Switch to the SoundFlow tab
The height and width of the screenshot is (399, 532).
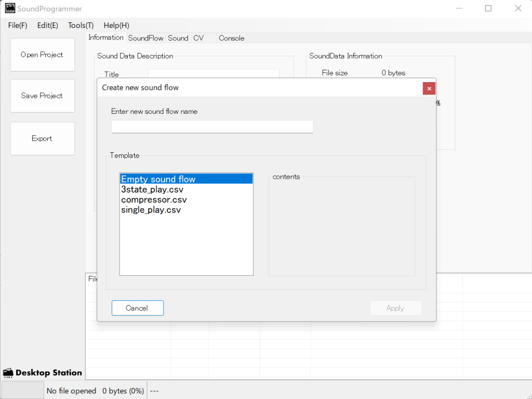pos(145,38)
